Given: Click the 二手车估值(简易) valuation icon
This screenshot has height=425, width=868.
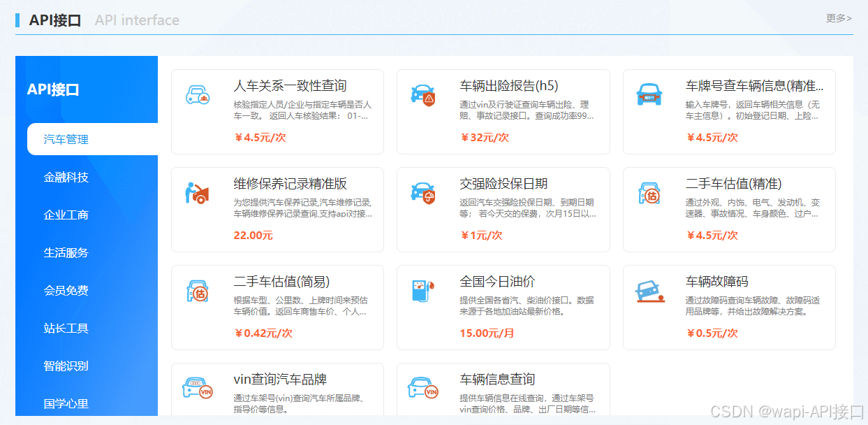Looking at the screenshot, I should tap(198, 290).
